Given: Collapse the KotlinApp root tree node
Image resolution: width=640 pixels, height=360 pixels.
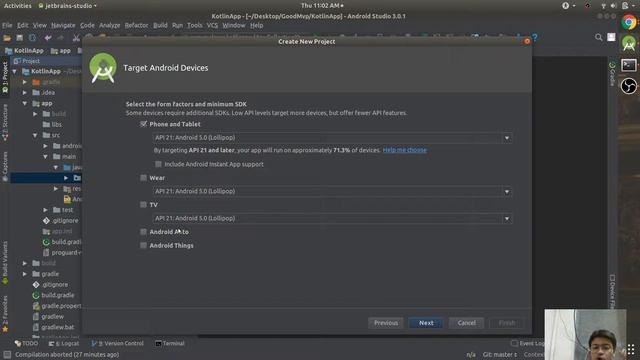Looking at the screenshot, I should pyautogui.click(x=15, y=71).
